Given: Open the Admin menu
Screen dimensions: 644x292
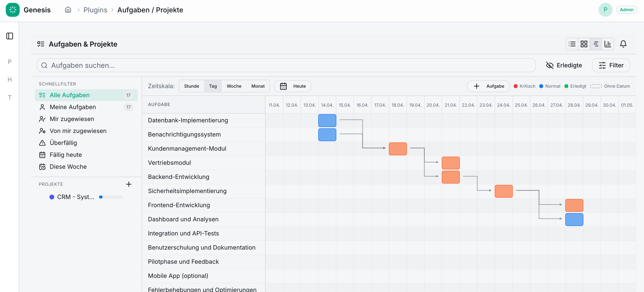Looking at the screenshot, I should tap(627, 9).
